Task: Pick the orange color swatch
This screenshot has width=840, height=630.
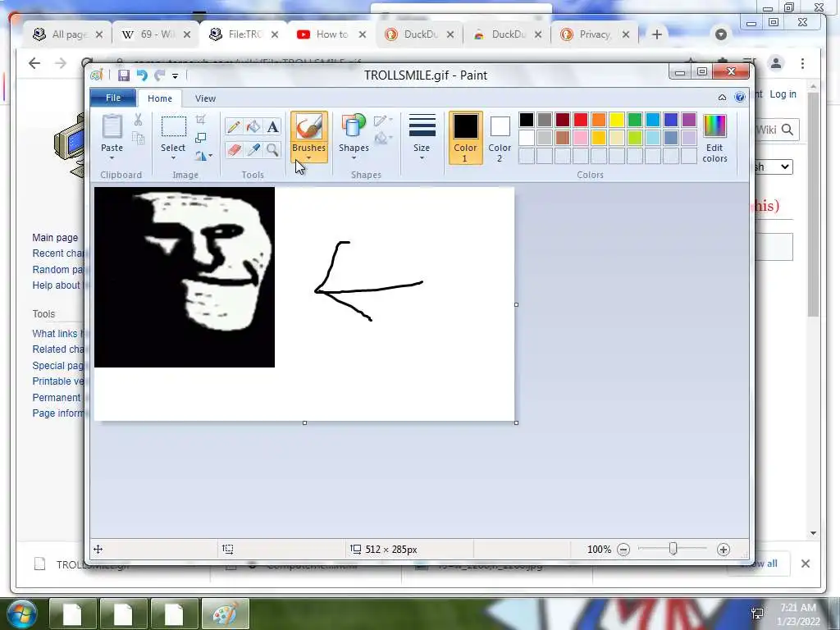Action: [x=599, y=120]
